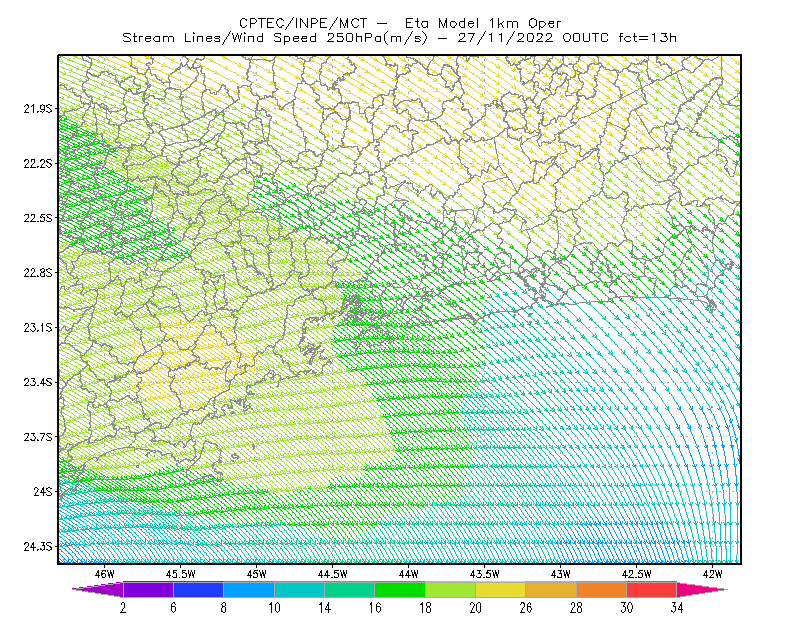This screenshot has height=618, width=800.
Task: Click the lime 18-20 colorbar segment
Action: tap(451, 589)
